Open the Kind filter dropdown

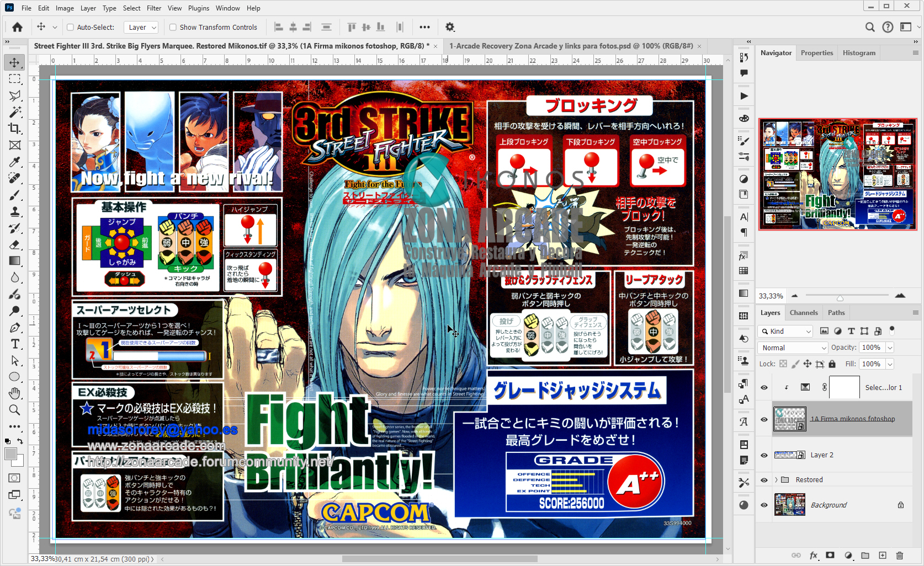(x=785, y=331)
